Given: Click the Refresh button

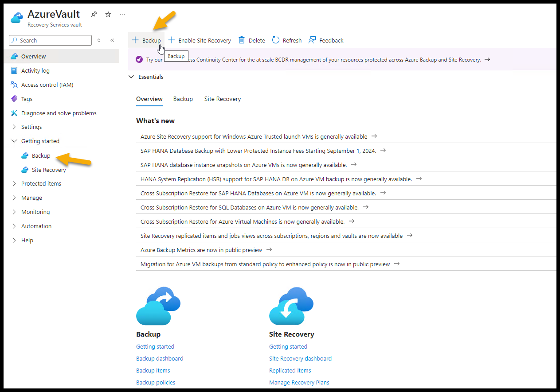Looking at the screenshot, I should click(x=287, y=40).
